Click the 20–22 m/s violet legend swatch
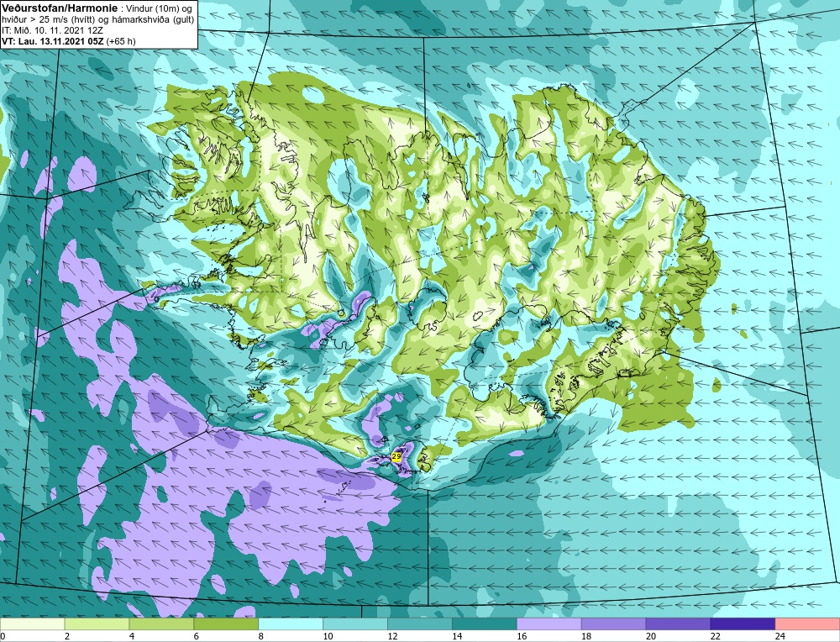This screenshot has height=642, width=840. pyautogui.click(x=678, y=624)
